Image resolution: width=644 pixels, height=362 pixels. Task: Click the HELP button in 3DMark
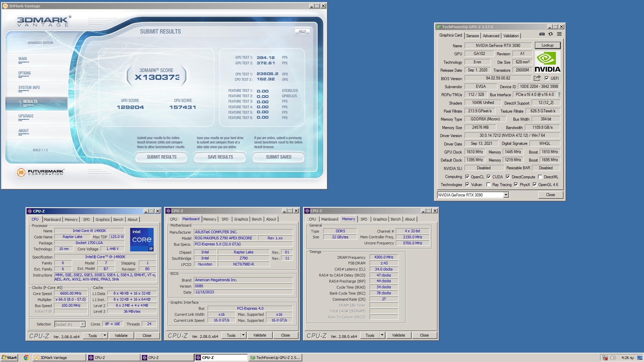coord(303,32)
